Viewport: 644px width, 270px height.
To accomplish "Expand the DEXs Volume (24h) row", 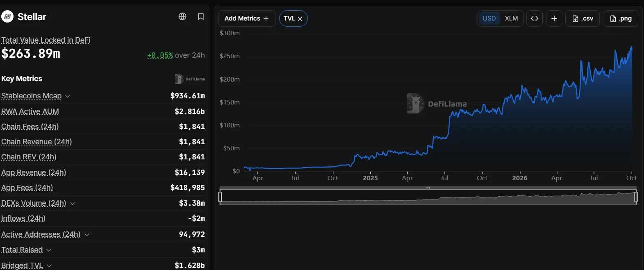I will coord(73,203).
